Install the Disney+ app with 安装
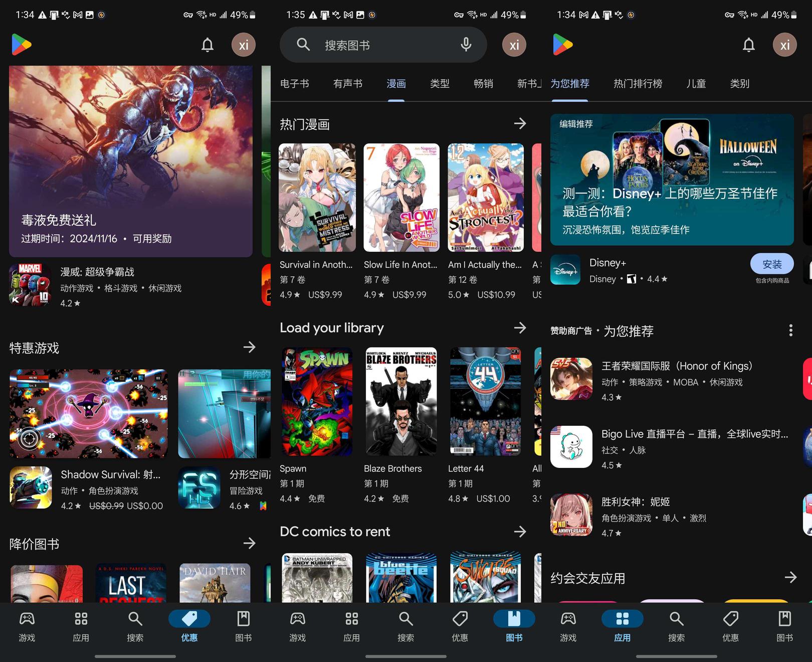 [x=772, y=264]
